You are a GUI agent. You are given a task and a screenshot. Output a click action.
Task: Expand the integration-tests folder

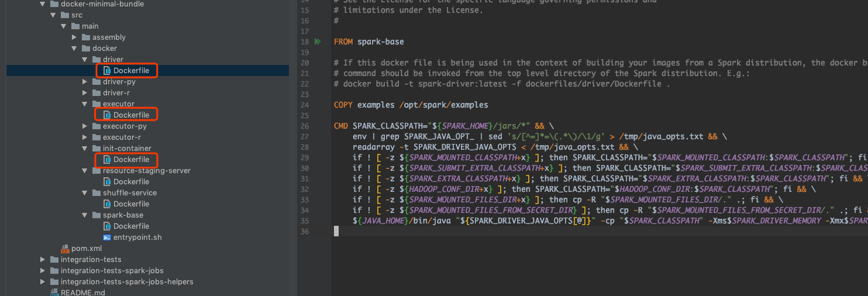42,260
